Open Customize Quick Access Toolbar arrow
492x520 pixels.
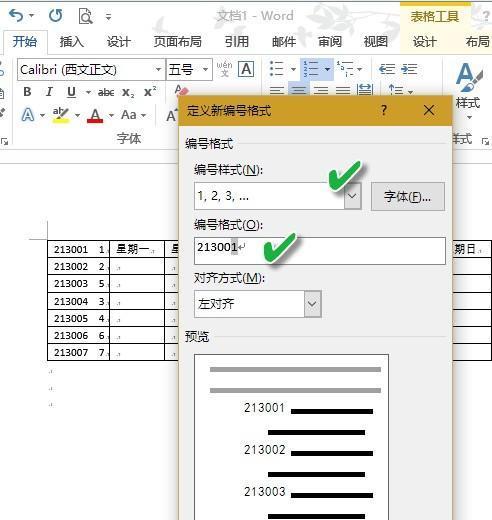(x=108, y=16)
